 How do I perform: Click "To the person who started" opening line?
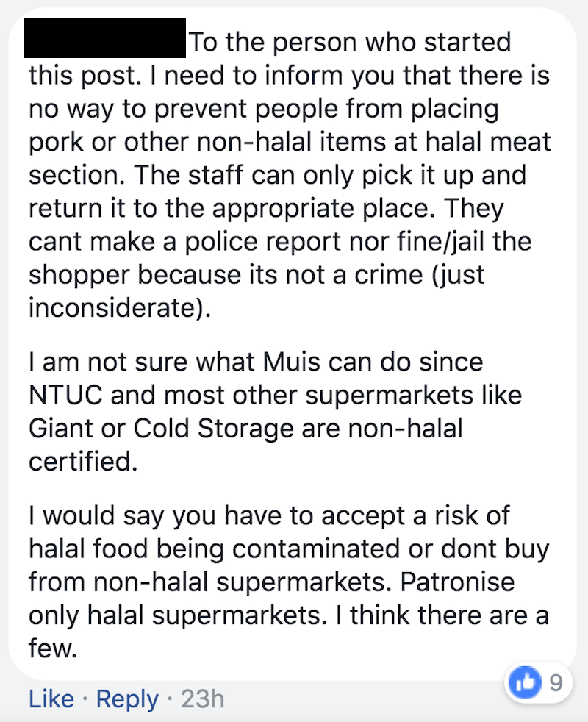pyautogui.click(x=350, y=42)
